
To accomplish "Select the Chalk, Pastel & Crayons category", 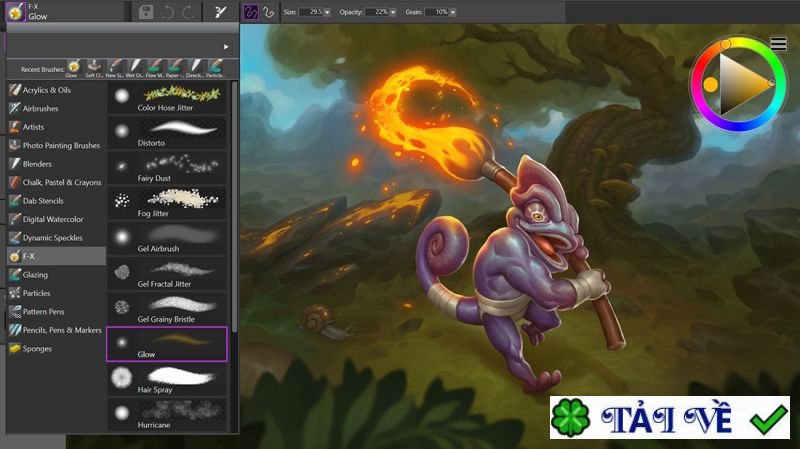I will pos(56,182).
